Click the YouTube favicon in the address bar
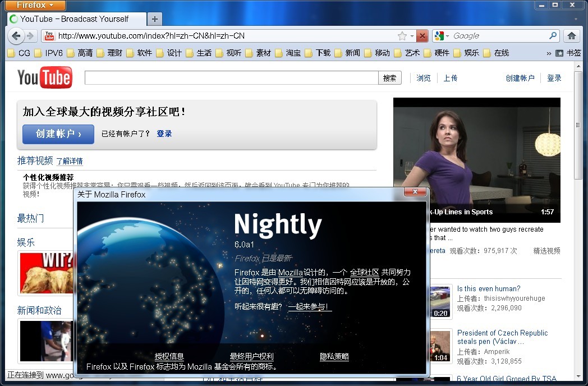588x386 pixels. pyautogui.click(x=49, y=36)
